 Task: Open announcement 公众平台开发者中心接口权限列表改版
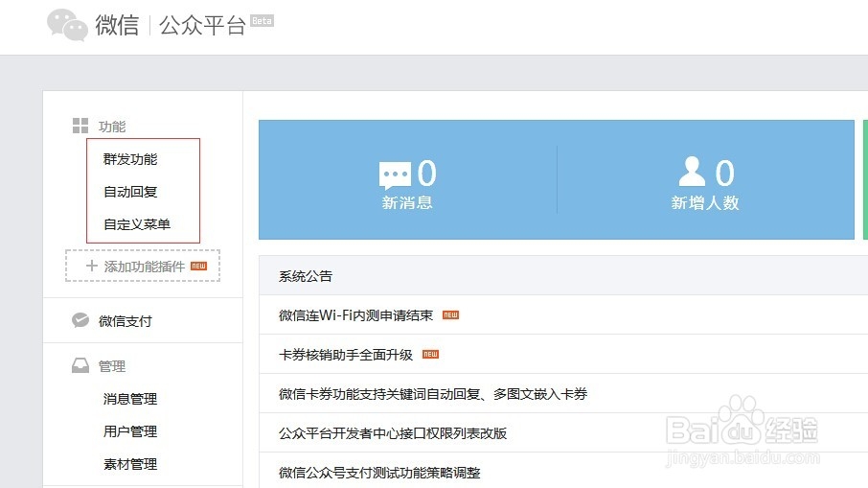(x=393, y=433)
